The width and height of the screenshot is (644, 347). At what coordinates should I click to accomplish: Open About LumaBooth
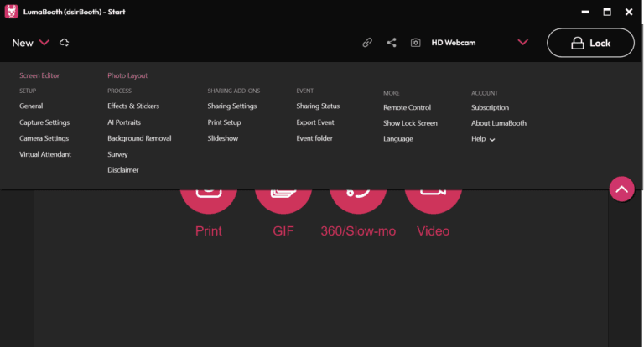coord(499,123)
